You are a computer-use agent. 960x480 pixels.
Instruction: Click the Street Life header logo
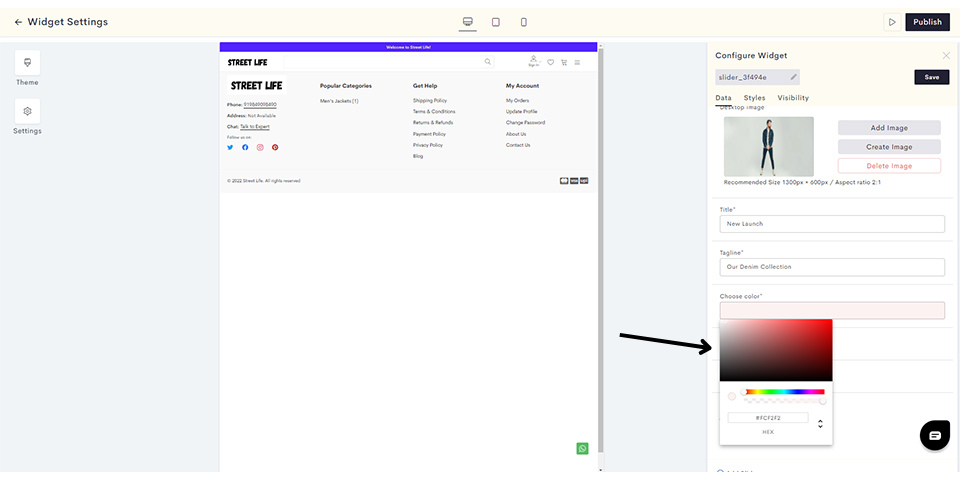pyautogui.click(x=247, y=62)
